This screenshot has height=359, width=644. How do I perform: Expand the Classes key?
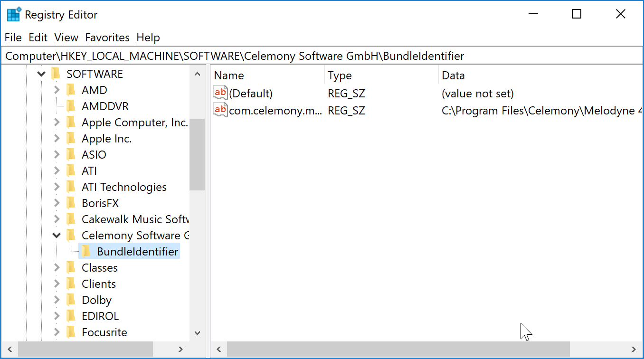point(57,268)
